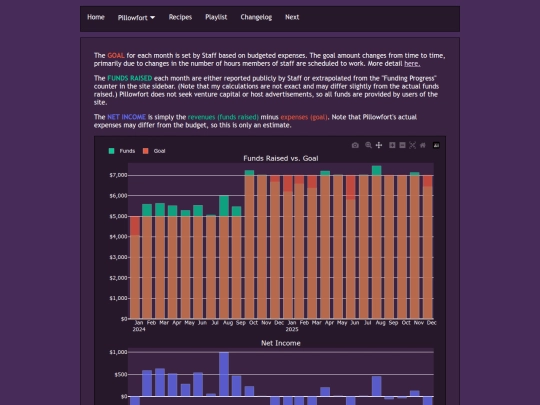Viewport: 540px width, 405px height.
Task: Click the $1,000 label on the Net Income axis
Action: click(x=118, y=352)
